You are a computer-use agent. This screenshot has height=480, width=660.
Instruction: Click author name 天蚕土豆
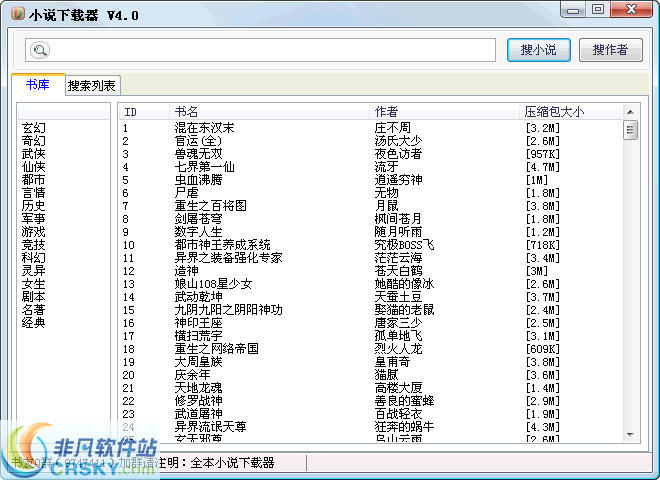(398, 297)
